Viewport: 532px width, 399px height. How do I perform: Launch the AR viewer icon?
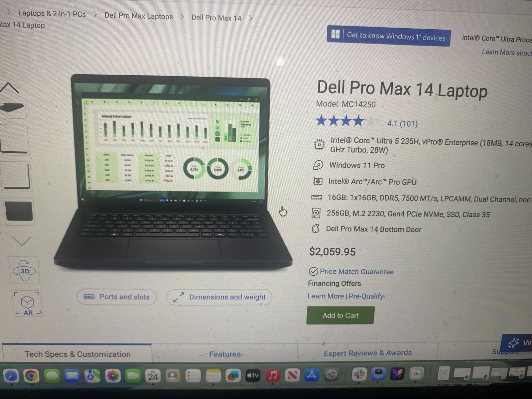click(28, 304)
